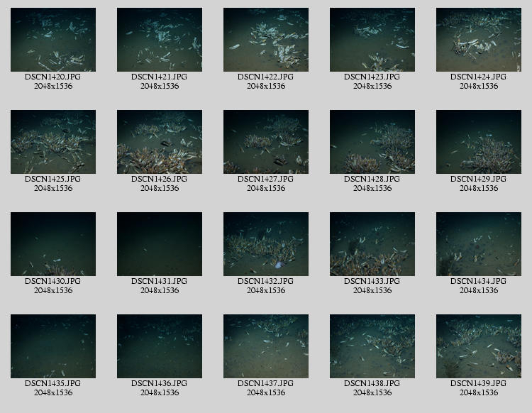Open the DSCN1429.JPG thumbnail image

pos(479,142)
